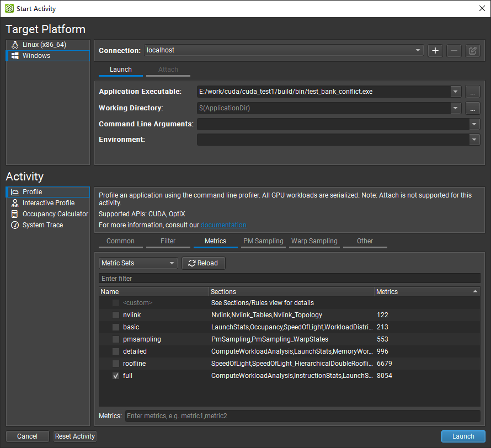Open the documentation link
The width and height of the screenshot is (491, 448).
[223, 225]
